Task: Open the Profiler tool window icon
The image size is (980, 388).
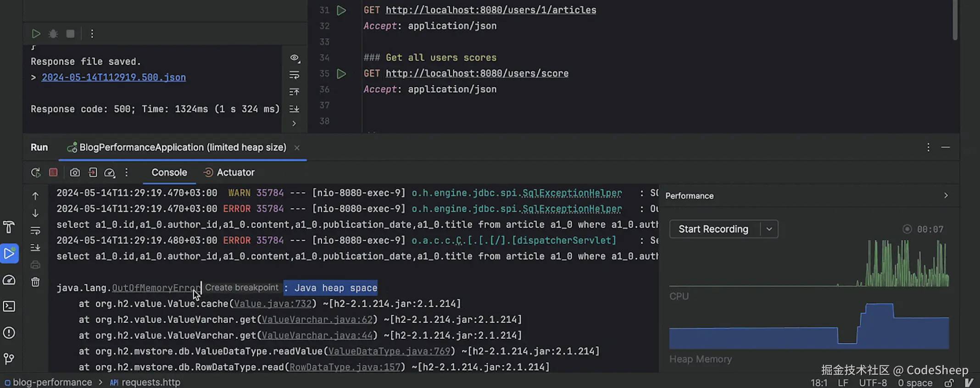Action: click(9, 280)
